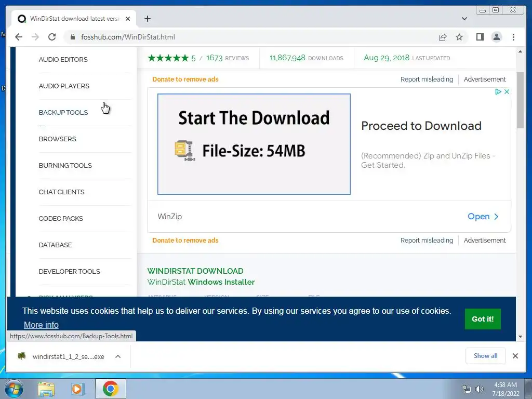Click the top Donate to remove ads

(x=185, y=79)
